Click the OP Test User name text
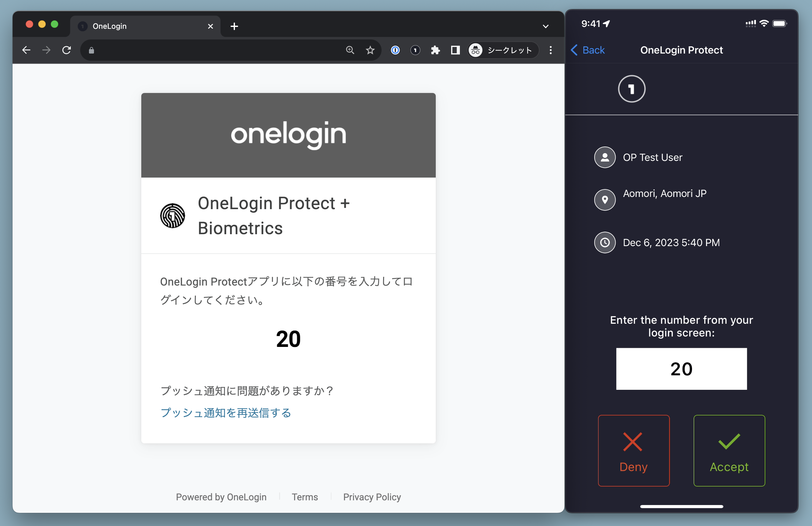 tap(652, 157)
